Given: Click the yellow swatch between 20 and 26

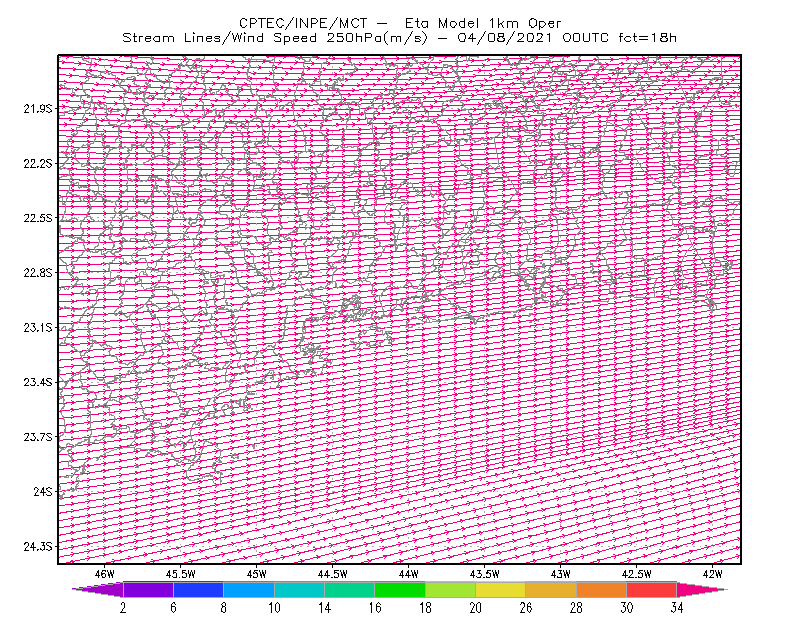Looking at the screenshot, I should [x=501, y=589].
